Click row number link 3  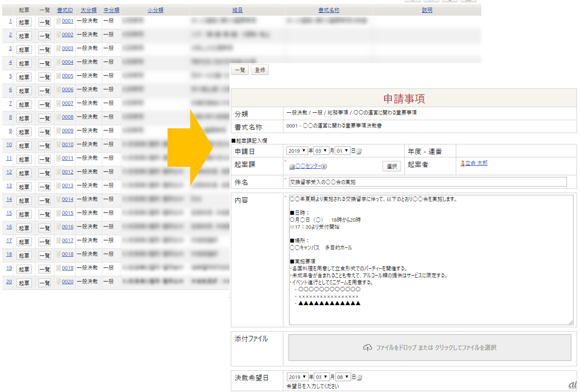coord(10,49)
